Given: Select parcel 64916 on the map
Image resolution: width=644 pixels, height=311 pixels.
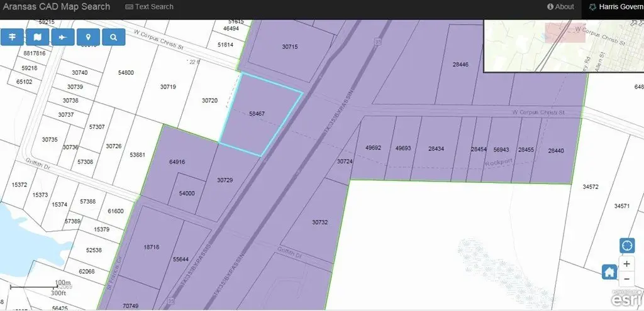Looking at the screenshot, I should [177, 162].
